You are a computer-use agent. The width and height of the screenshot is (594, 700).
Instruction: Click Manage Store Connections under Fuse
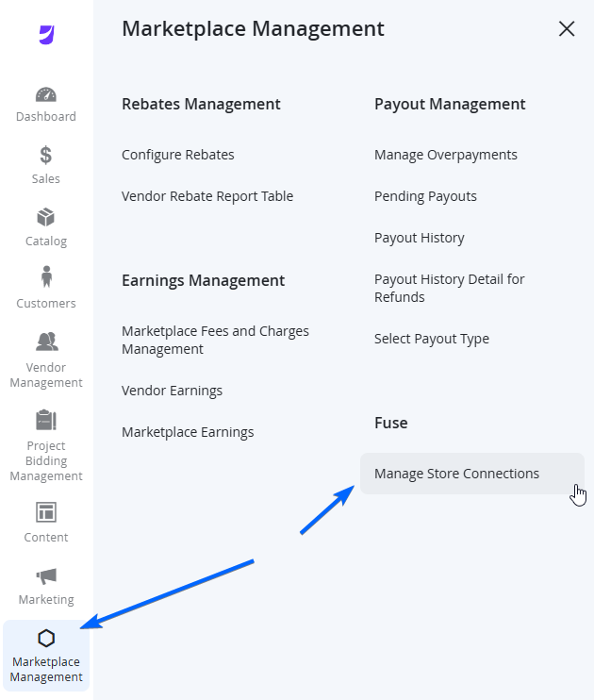tap(472, 474)
